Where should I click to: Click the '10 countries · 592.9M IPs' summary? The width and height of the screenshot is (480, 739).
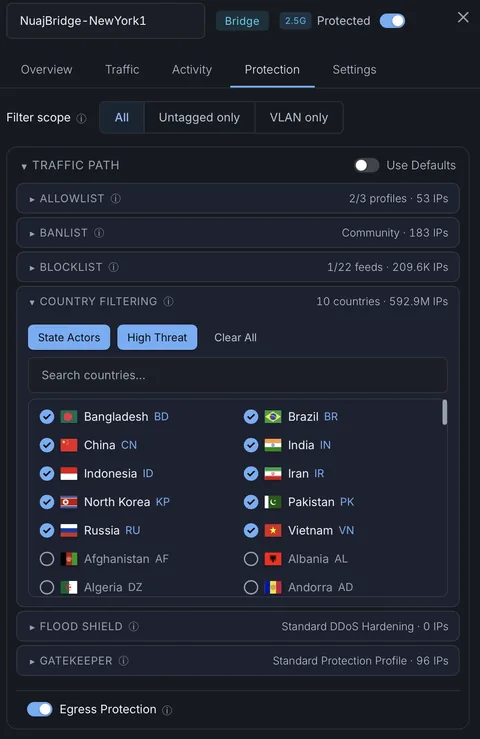(x=382, y=301)
